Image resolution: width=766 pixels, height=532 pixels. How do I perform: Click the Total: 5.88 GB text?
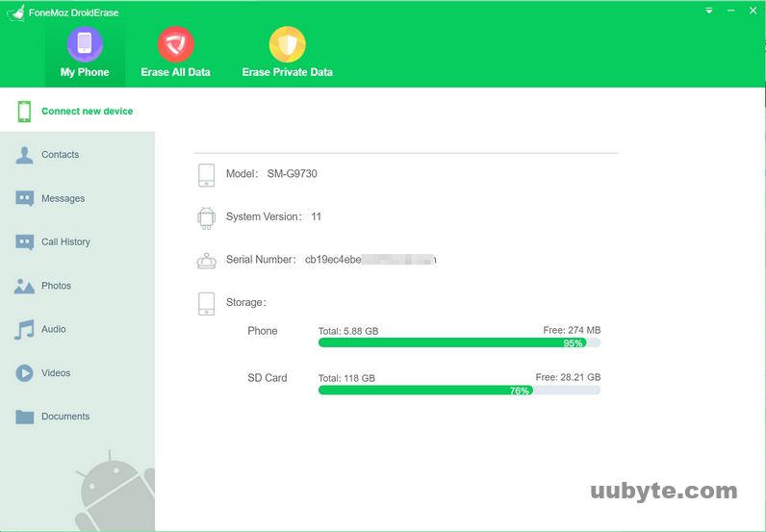pyautogui.click(x=348, y=331)
